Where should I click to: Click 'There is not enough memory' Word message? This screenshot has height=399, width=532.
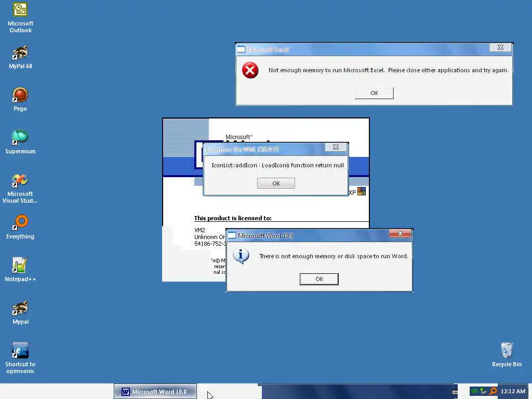(x=334, y=256)
